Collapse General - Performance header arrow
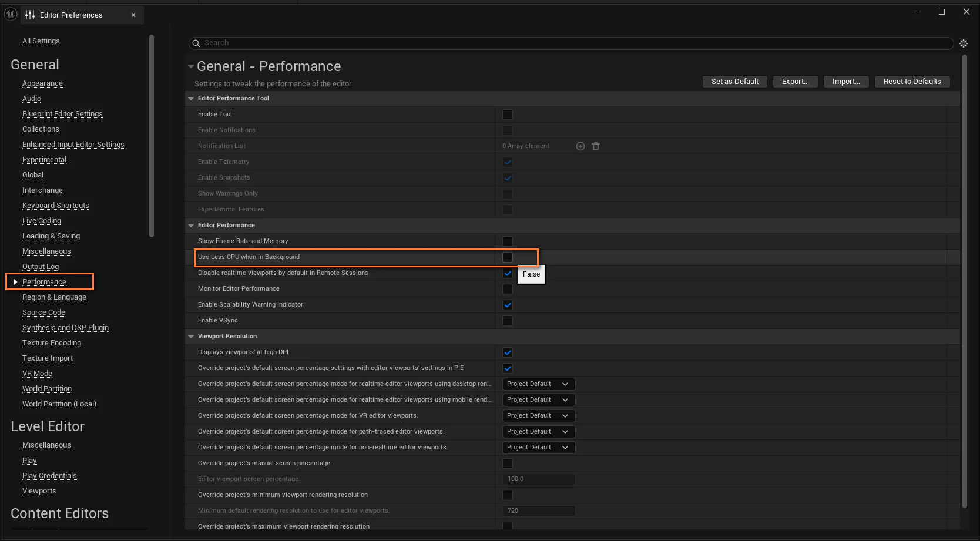The image size is (980, 541). 191,66
